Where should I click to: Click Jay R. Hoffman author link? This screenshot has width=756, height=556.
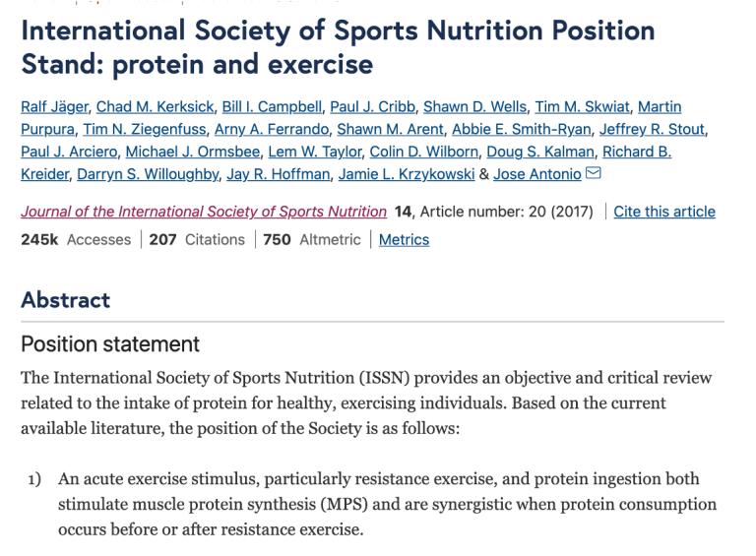[x=279, y=174]
